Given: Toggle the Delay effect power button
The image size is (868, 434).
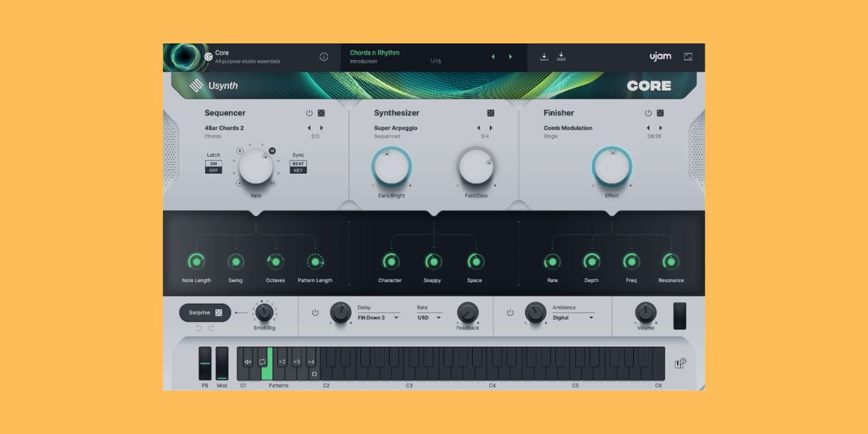Looking at the screenshot, I should click(x=315, y=312).
